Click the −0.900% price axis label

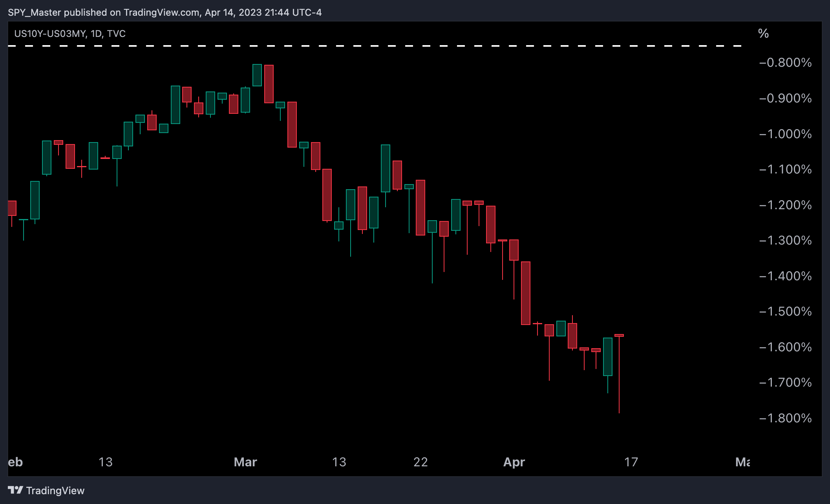785,98
